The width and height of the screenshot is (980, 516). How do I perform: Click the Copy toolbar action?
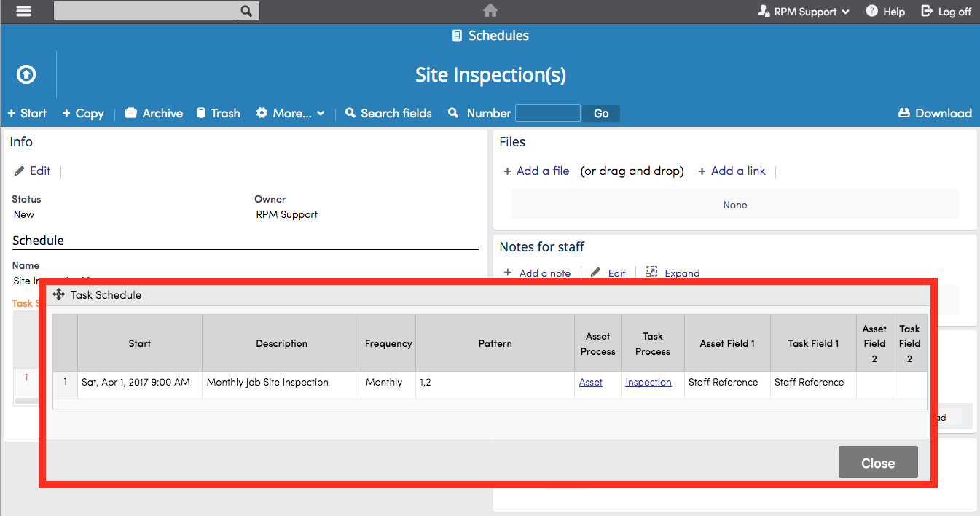point(83,113)
